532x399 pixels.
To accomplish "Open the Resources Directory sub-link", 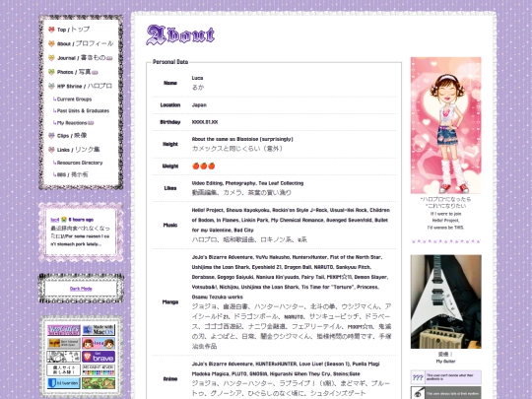I will (80, 163).
